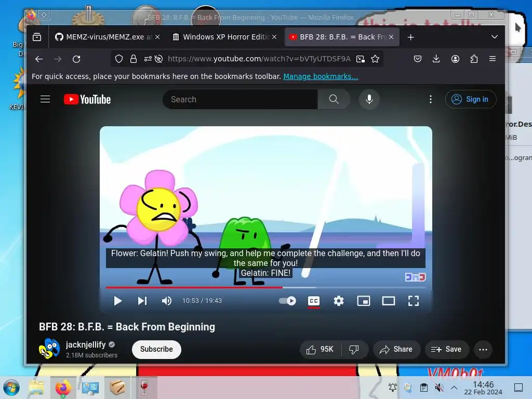Switch to theater mode

click(389, 301)
